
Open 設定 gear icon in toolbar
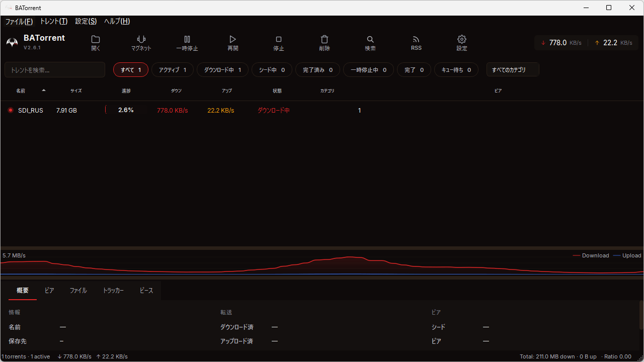point(462,43)
